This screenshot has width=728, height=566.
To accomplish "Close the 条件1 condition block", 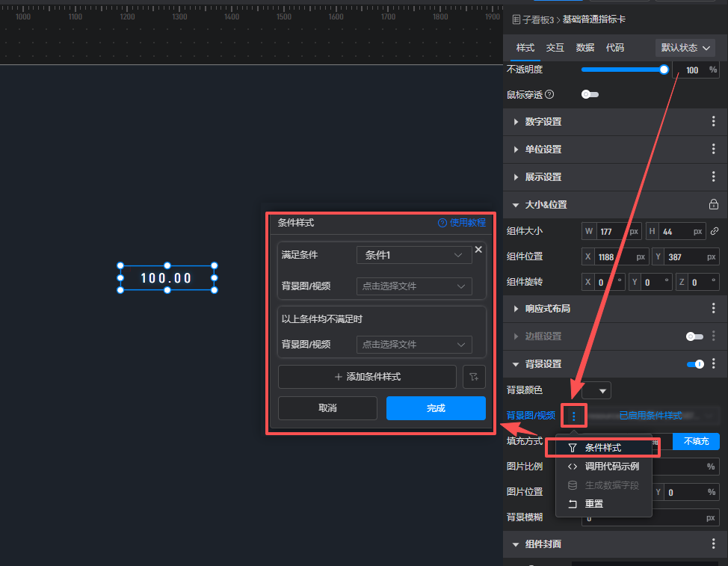I will point(478,250).
